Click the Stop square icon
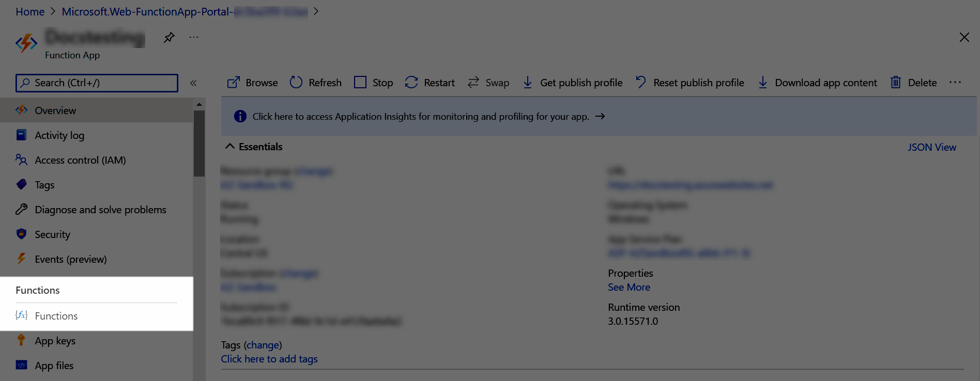 [x=360, y=83]
